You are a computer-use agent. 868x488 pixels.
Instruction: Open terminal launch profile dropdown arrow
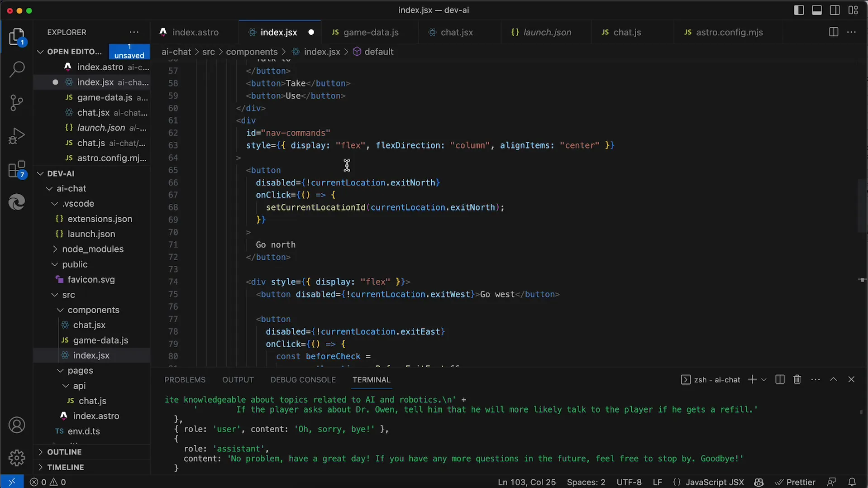click(764, 379)
